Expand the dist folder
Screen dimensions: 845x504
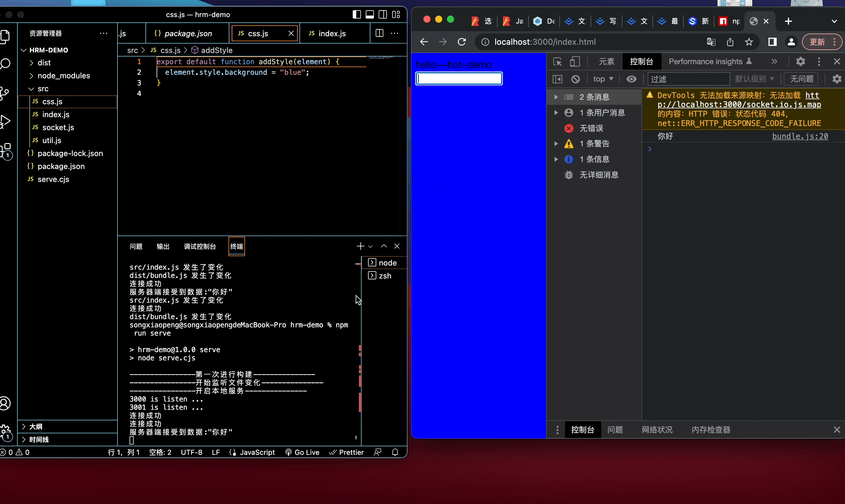(x=44, y=63)
